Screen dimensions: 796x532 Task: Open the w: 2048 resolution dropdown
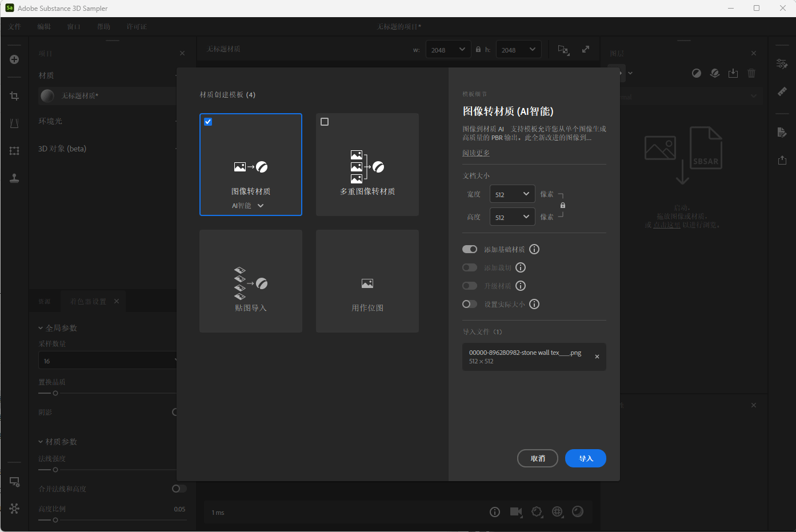click(449, 50)
